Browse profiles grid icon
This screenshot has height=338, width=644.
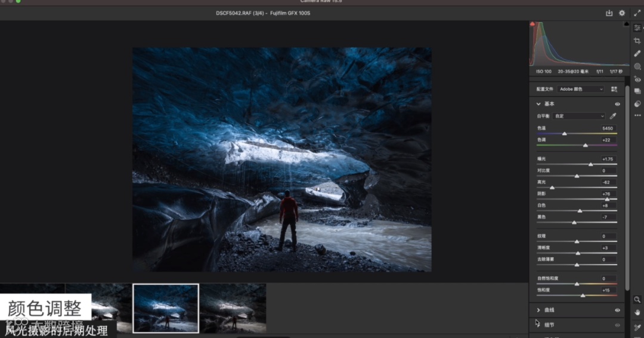614,89
